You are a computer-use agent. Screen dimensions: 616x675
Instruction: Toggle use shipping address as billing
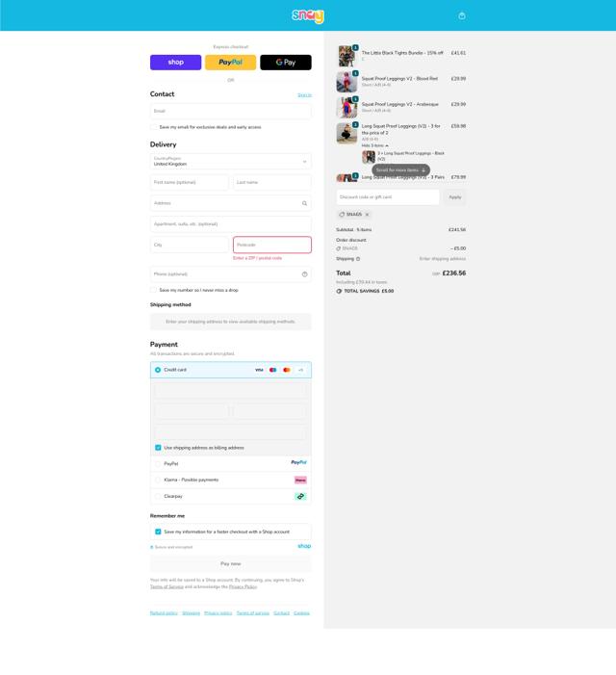[158, 448]
